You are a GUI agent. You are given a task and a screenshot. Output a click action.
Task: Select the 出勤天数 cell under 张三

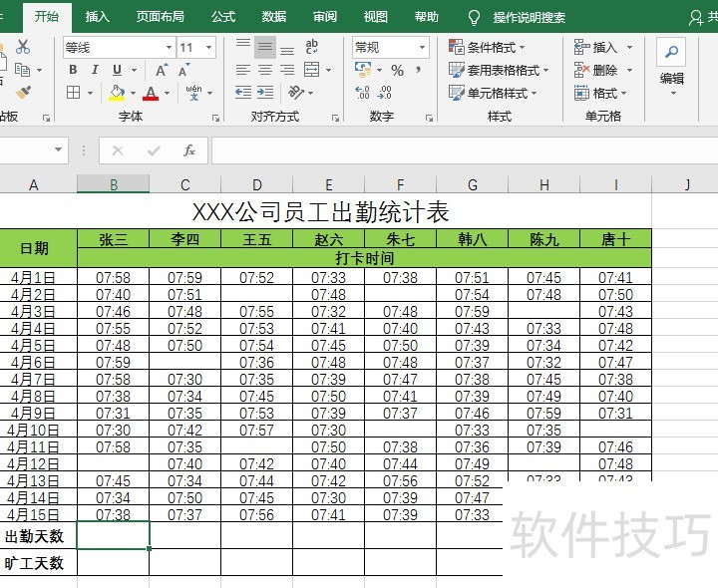click(x=113, y=535)
